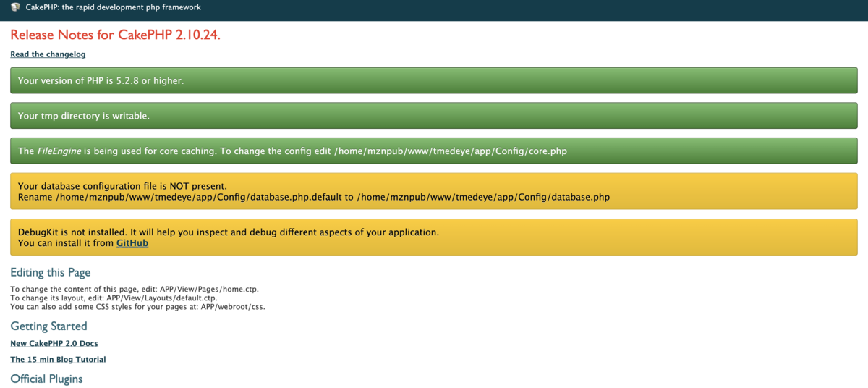Screen dimensions: 868x388
Task: Click the APP/View/Pages/home.ctp instruction line
Action: click(135, 289)
